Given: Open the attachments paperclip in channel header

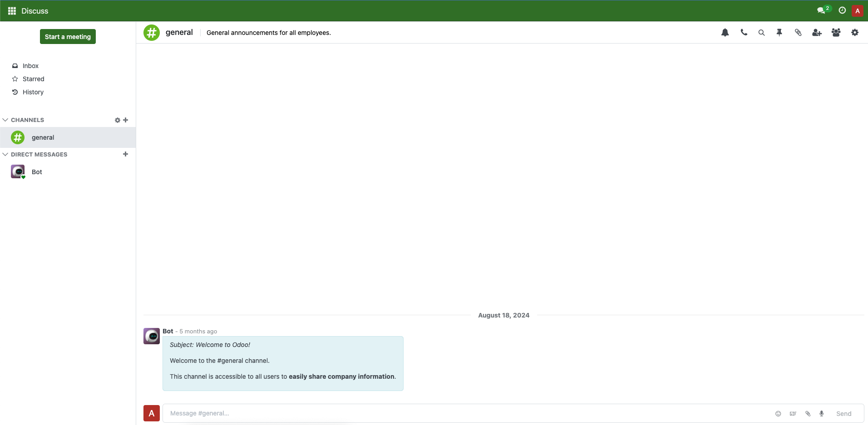Looking at the screenshot, I should tap(798, 33).
